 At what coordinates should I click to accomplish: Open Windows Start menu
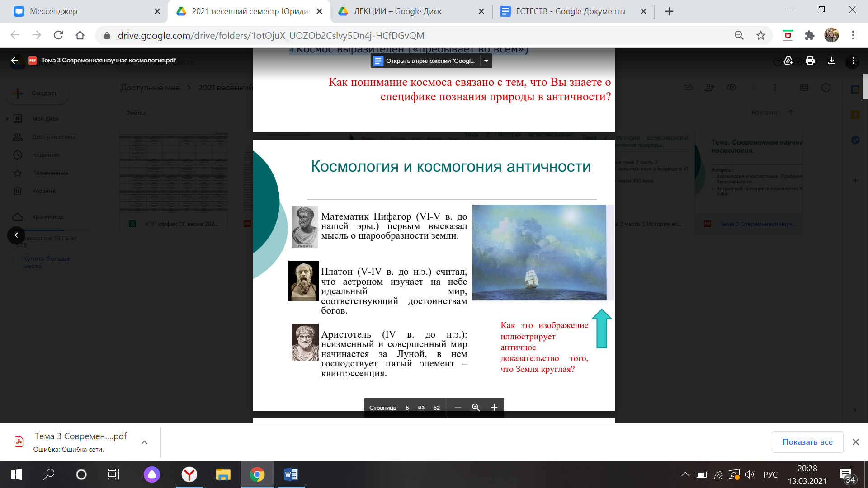point(16,474)
